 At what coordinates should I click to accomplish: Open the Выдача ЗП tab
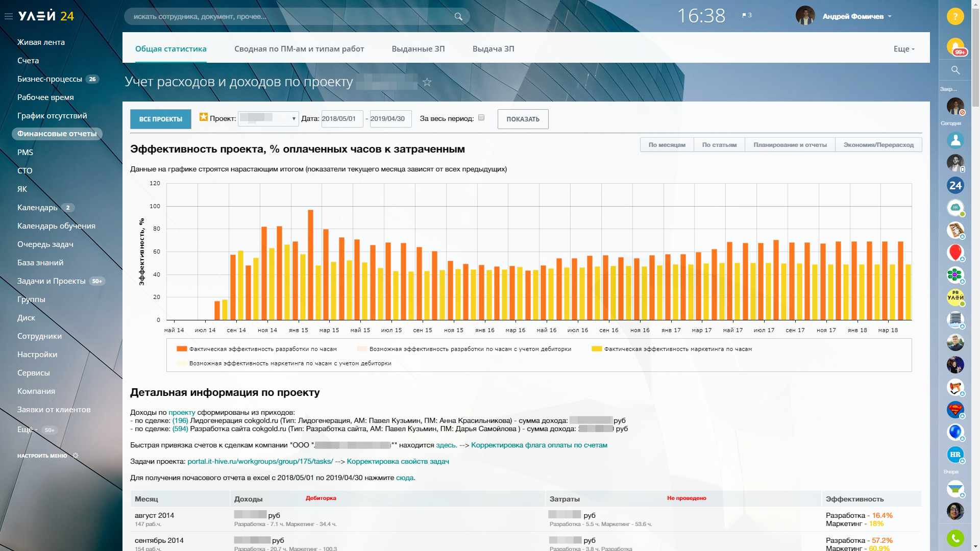493,49
